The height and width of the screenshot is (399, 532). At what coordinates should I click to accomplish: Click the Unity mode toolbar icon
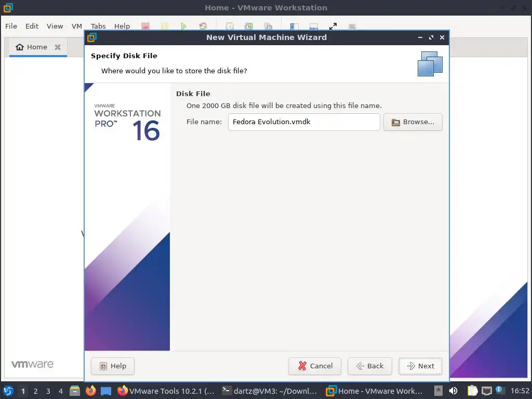coord(352,26)
